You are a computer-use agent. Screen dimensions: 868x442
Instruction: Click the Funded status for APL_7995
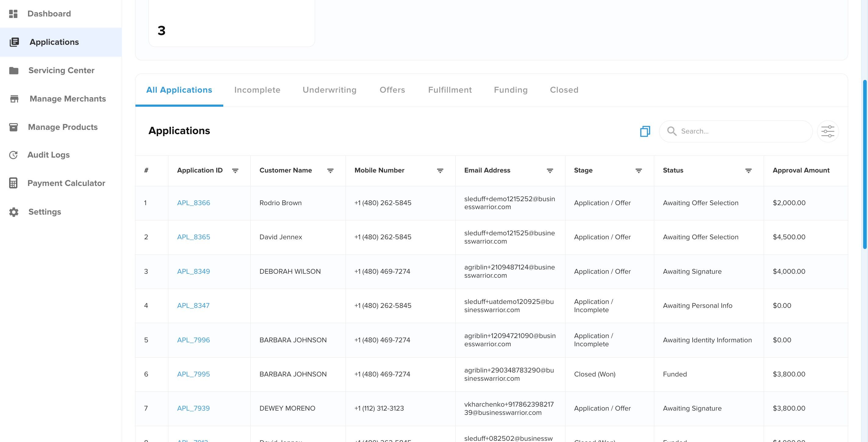[x=675, y=374]
